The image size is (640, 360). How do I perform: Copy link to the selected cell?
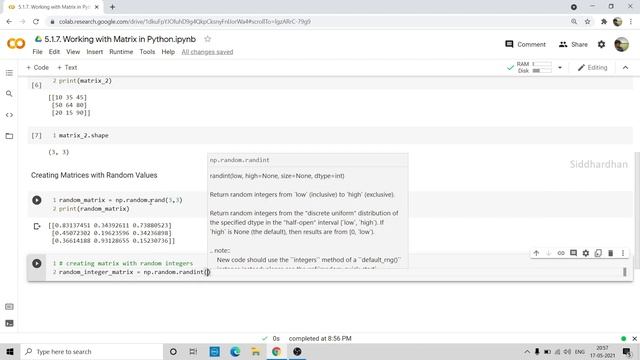tap(561, 253)
